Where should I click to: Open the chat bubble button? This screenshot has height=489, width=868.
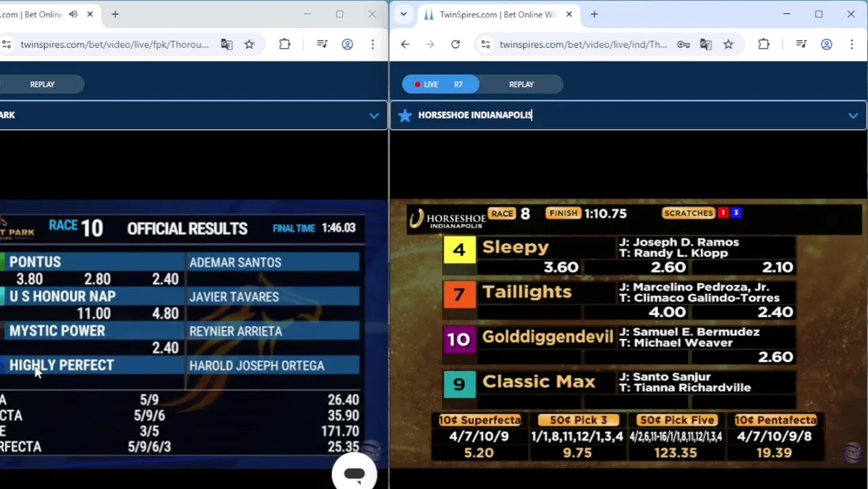coord(354,474)
